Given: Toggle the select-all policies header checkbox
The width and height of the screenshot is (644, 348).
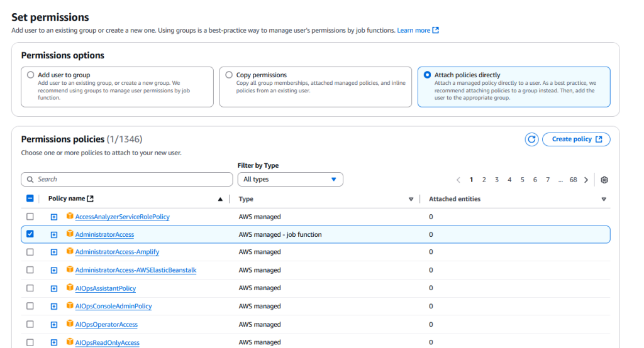Looking at the screenshot, I should tap(30, 198).
